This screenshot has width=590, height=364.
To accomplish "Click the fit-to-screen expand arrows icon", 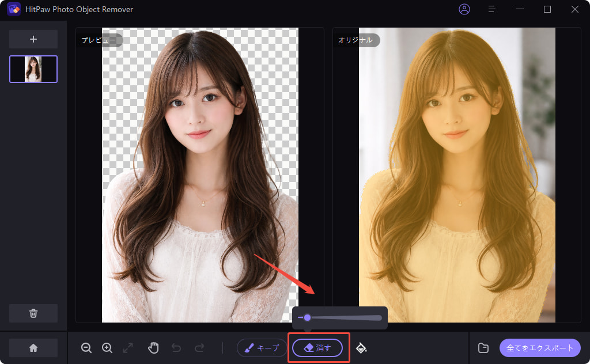I will pyautogui.click(x=128, y=348).
